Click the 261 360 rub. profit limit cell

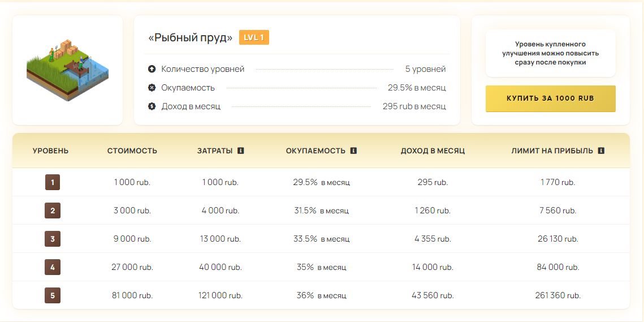coord(557,295)
